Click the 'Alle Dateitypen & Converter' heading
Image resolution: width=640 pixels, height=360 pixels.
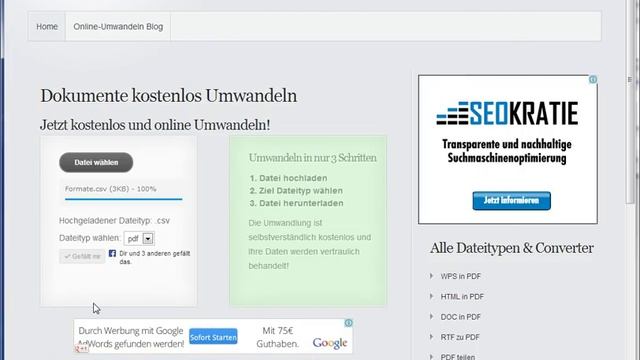[511, 248]
